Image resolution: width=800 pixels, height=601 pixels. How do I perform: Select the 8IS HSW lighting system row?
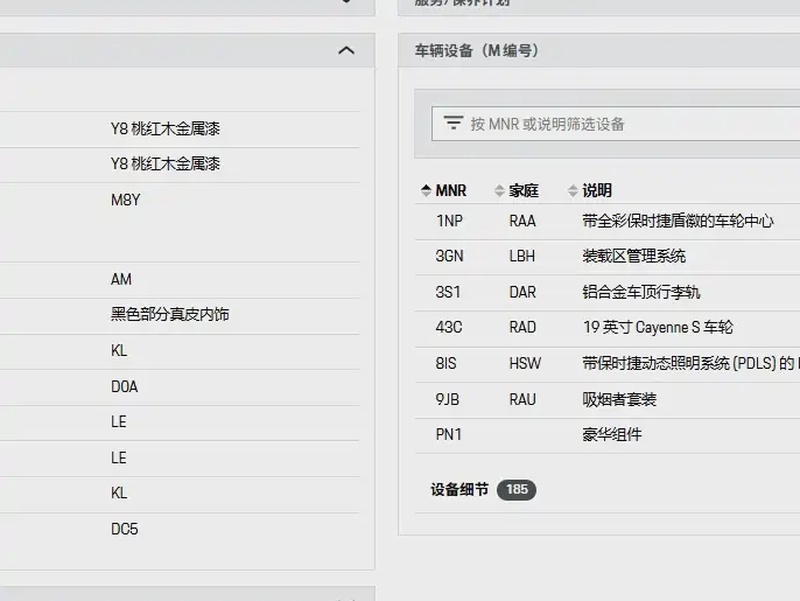click(600, 363)
